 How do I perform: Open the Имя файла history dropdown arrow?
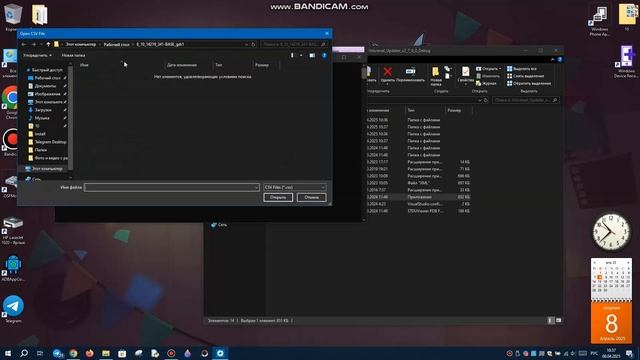(256, 187)
